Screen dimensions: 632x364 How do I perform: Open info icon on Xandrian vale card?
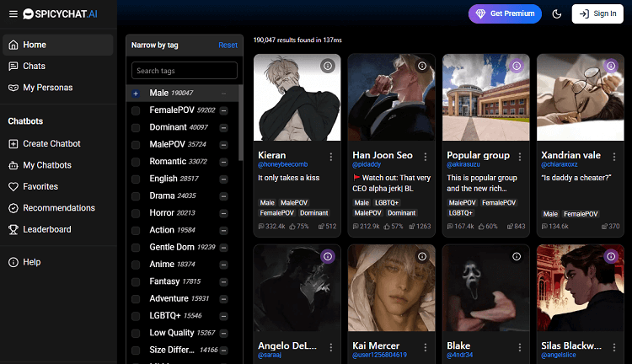pyautogui.click(x=611, y=66)
